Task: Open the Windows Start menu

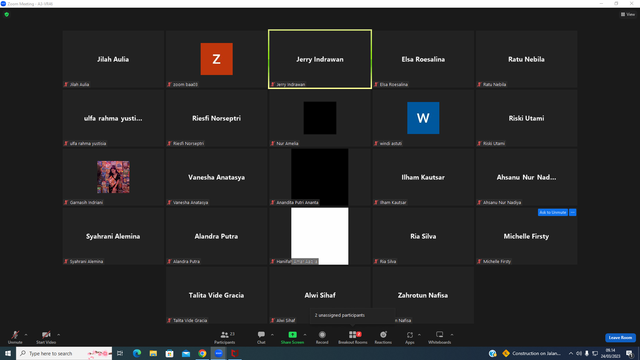Action: [x=8, y=353]
